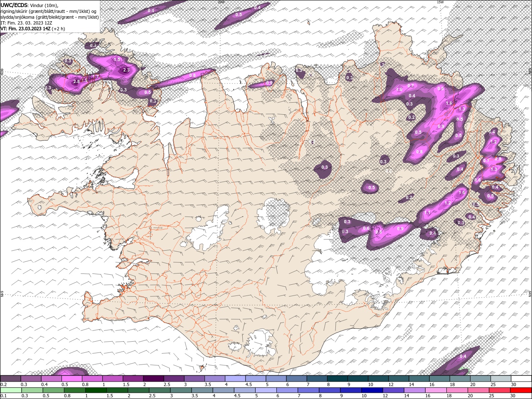The image size is (532, 399).
Task: Click the 1.0 snowfall value in the northeast
Action: pyautogui.click(x=399, y=90)
